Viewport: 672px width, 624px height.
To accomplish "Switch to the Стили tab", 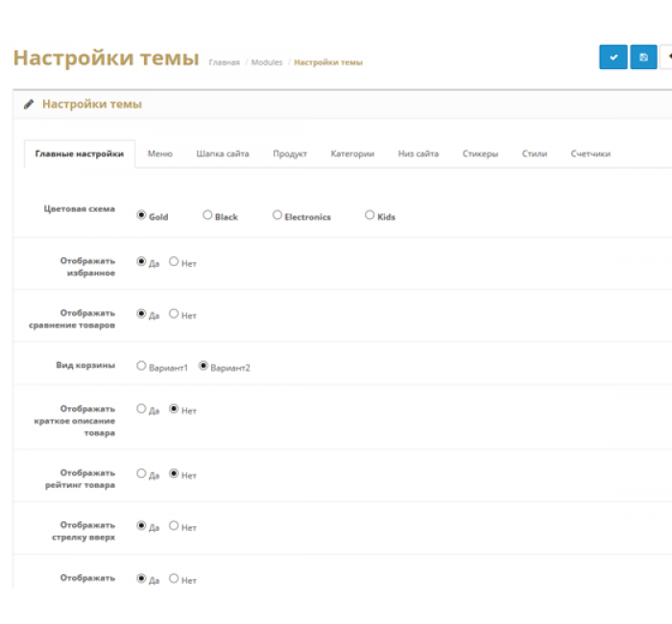I will click(535, 154).
